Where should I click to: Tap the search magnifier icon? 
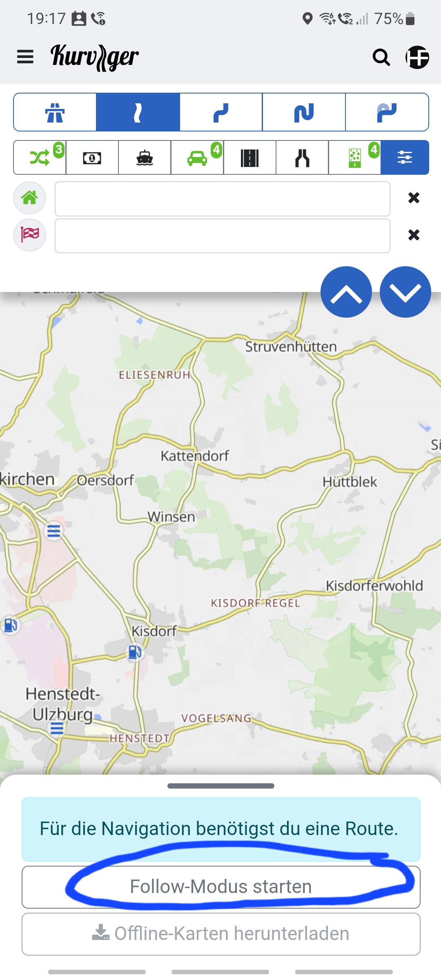pyautogui.click(x=381, y=57)
